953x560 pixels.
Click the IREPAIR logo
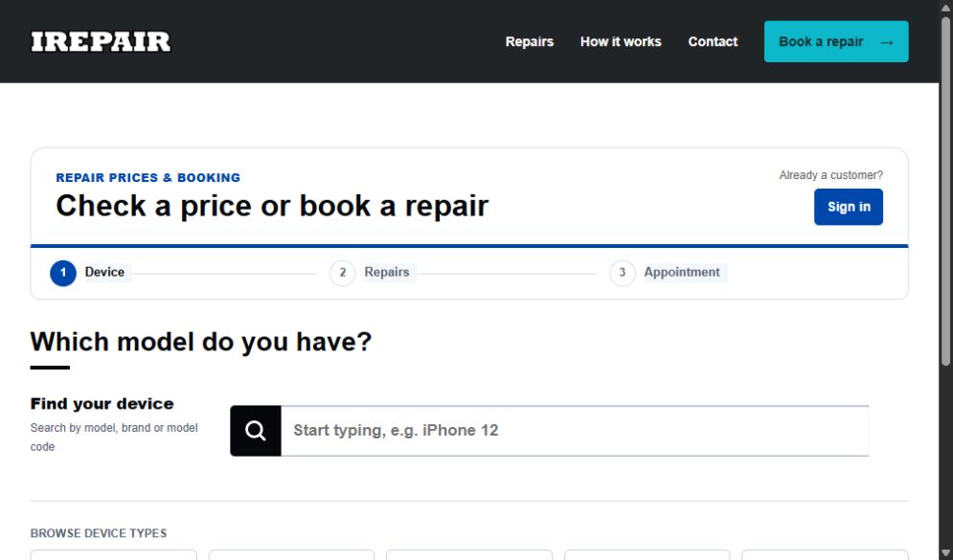click(x=101, y=42)
